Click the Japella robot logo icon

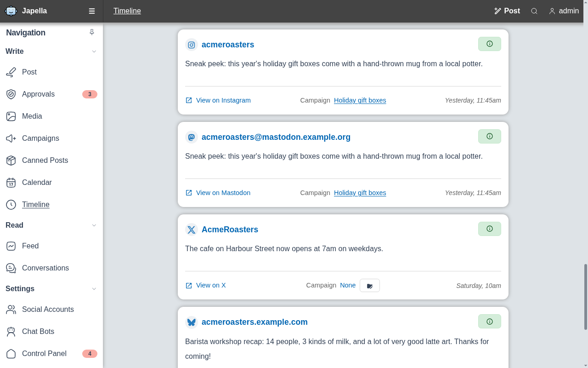(x=11, y=11)
